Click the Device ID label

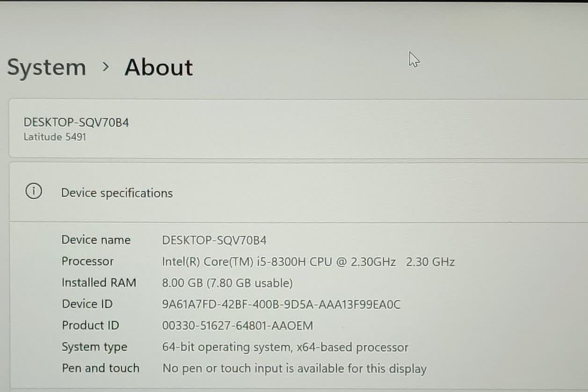pyautogui.click(x=87, y=304)
